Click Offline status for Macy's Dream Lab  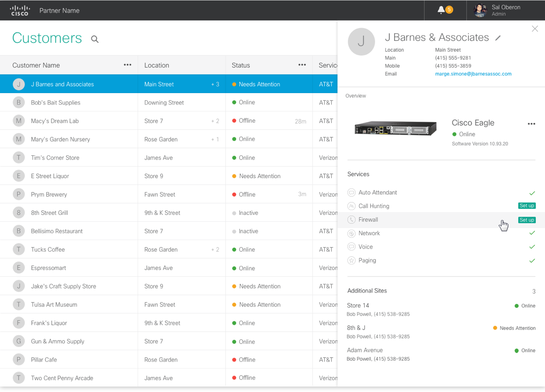pos(244,121)
